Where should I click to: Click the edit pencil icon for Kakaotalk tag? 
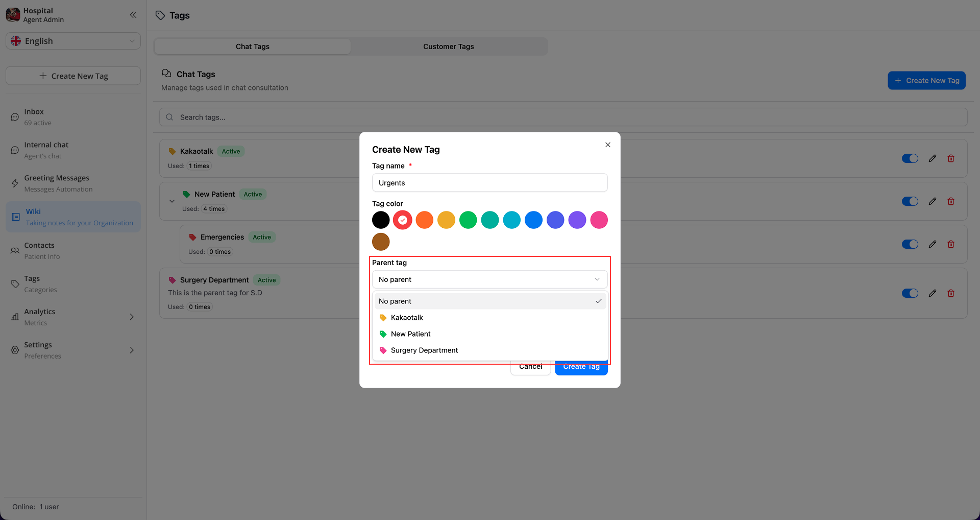[932, 158]
